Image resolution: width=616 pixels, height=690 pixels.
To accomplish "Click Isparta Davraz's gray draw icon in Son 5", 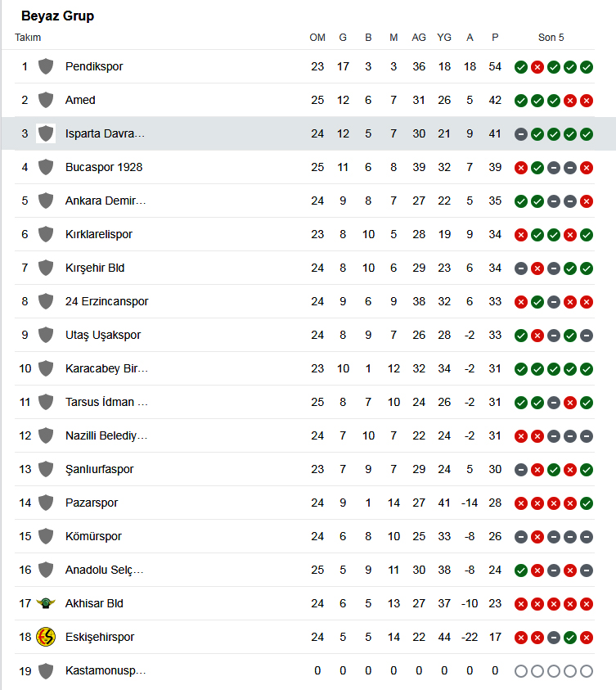I will point(521,134).
